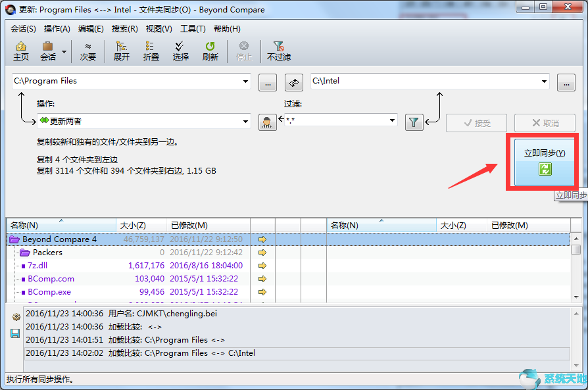Click the 折叠 collapse-all toolbar icon
The height and width of the screenshot is (390, 588).
(x=151, y=51)
